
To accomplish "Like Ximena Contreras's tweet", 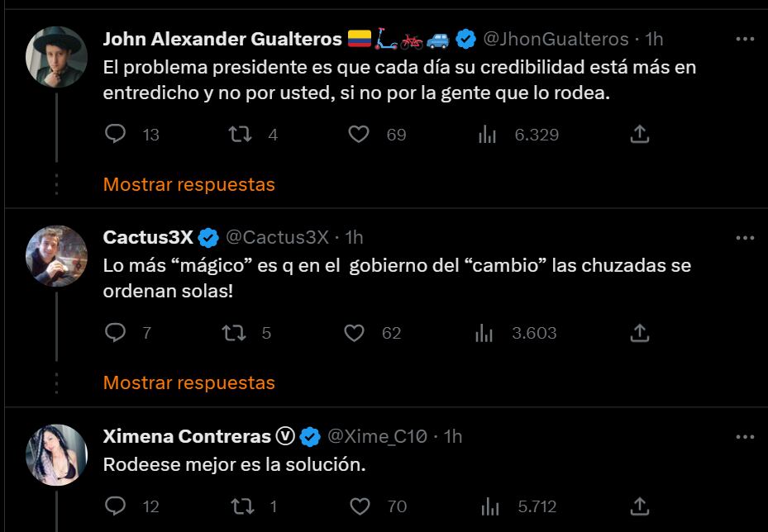I will 358,506.
